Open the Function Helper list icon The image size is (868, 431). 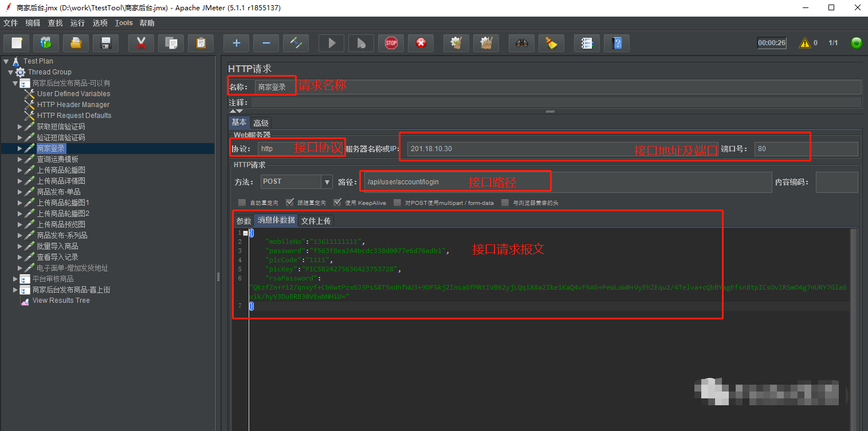pyautogui.click(x=587, y=43)
